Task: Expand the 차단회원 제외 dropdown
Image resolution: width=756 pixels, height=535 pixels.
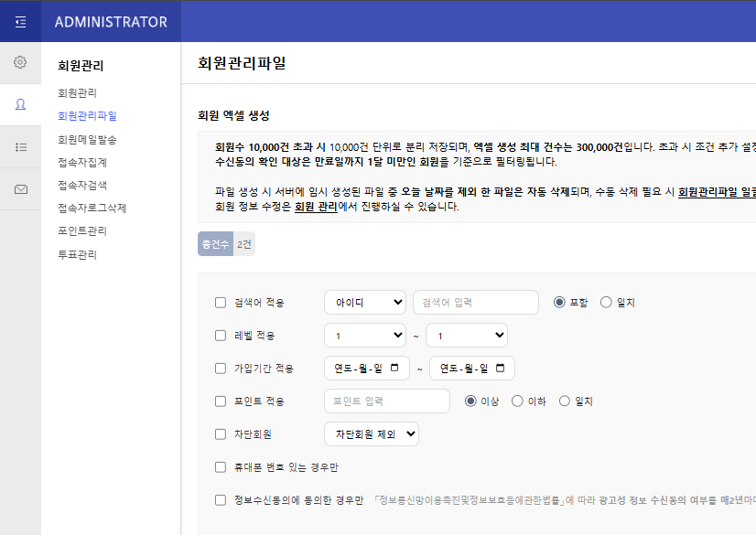Action: (x=371, y=434)
